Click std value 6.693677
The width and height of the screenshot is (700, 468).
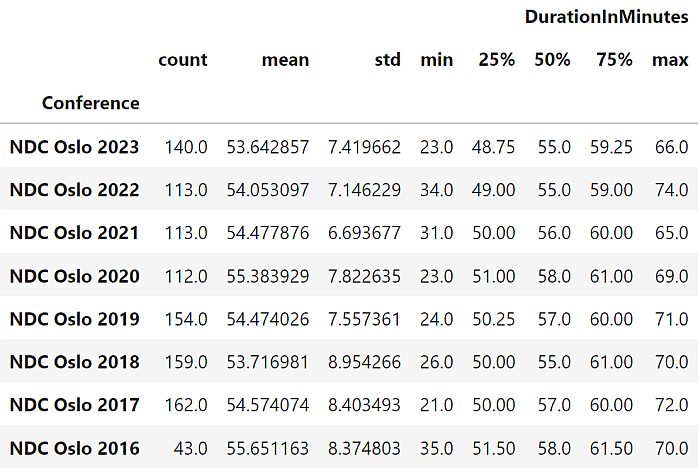(x=364, y=233)
